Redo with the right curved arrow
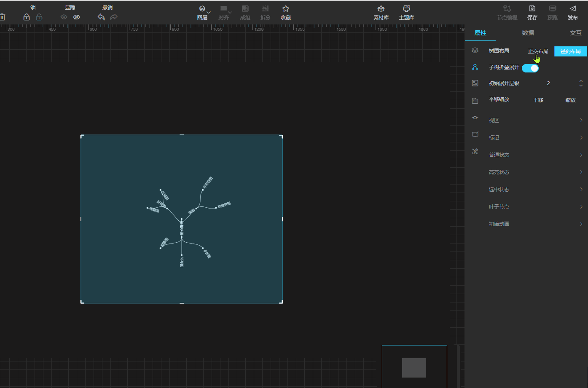The width and height of the screenshot is (588, 388). (x=114, y=17)
